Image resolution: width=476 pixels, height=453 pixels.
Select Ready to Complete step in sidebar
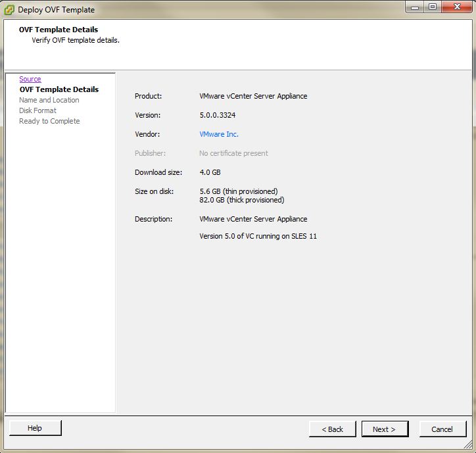pos(49,121)
